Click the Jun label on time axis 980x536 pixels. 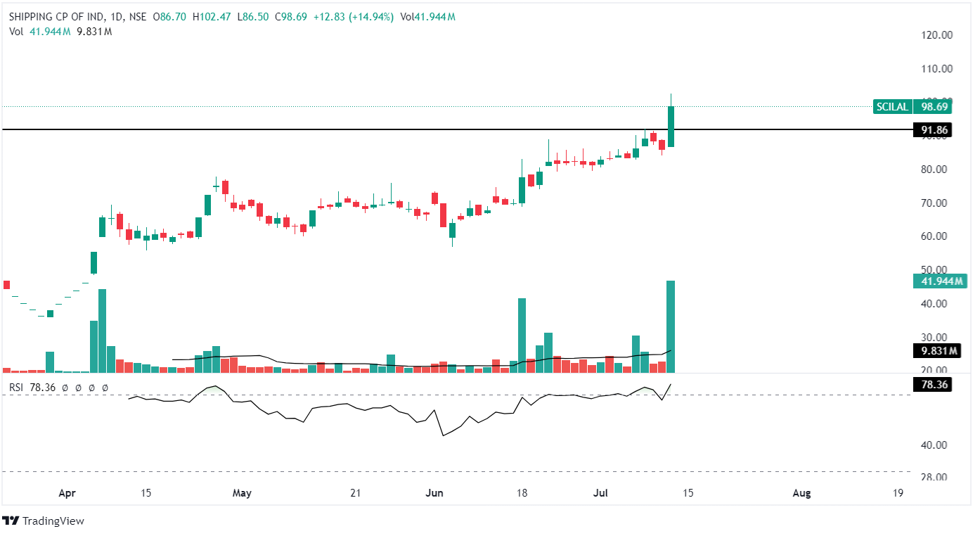coord(435,493)
